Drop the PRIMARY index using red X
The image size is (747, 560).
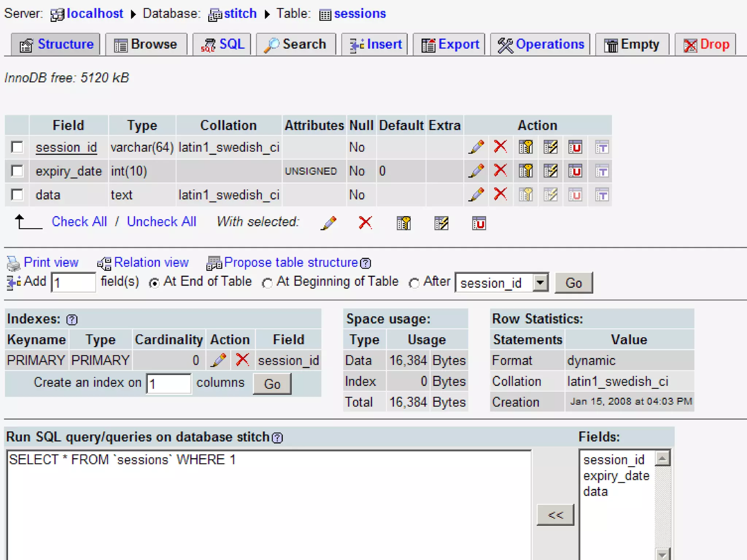pos(242,360)
